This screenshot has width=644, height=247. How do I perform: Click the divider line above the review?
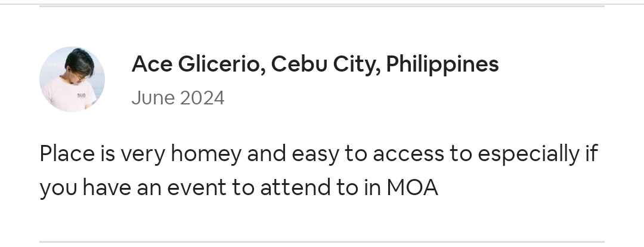(x=322, y=6)
